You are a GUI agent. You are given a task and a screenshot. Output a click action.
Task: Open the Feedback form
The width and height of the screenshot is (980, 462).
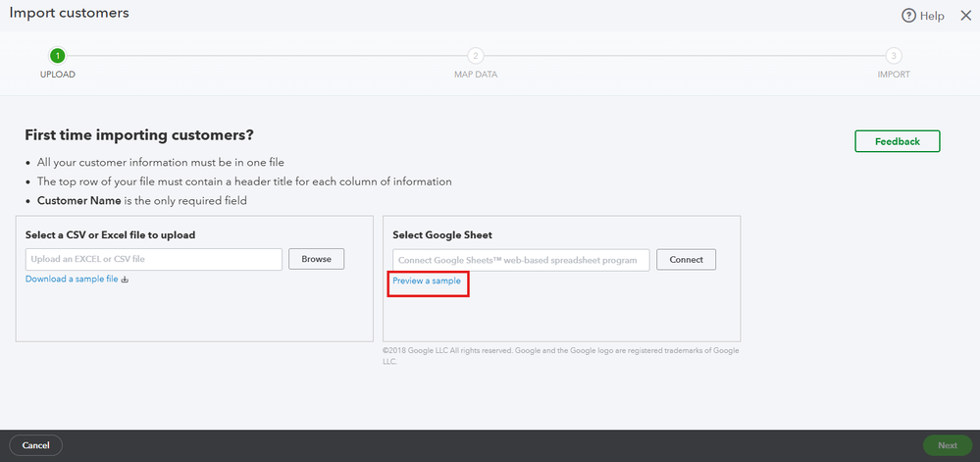[897, 141]
